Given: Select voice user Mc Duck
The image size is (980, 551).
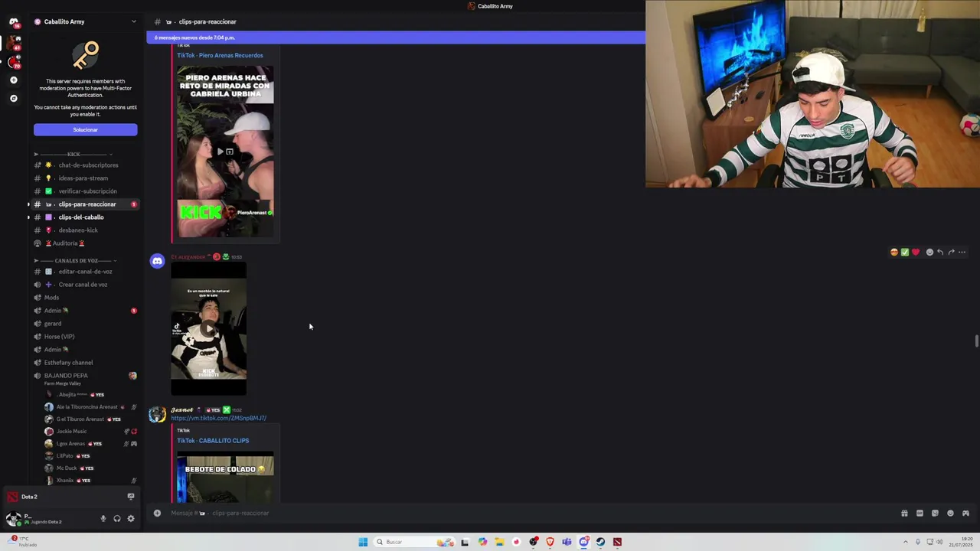Looking at the screenshot, I should (x=90, y=468).
